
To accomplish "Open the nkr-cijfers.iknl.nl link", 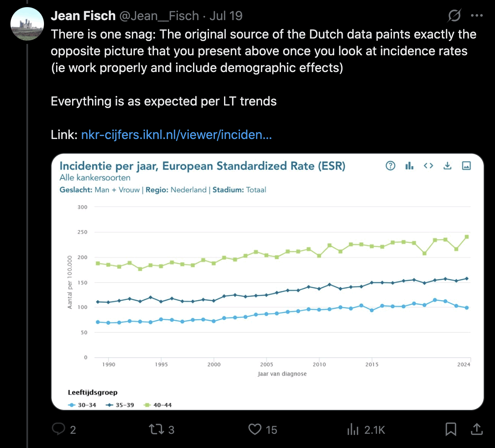I will coord(176,135).
